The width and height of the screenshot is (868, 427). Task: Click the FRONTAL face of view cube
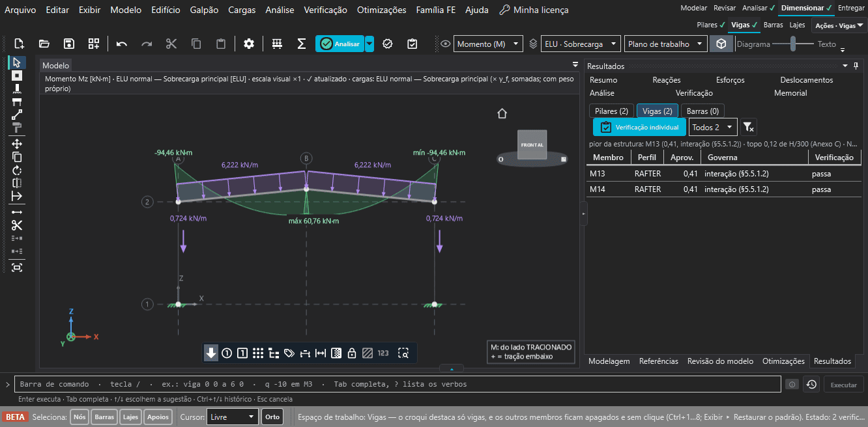[532, 145]
